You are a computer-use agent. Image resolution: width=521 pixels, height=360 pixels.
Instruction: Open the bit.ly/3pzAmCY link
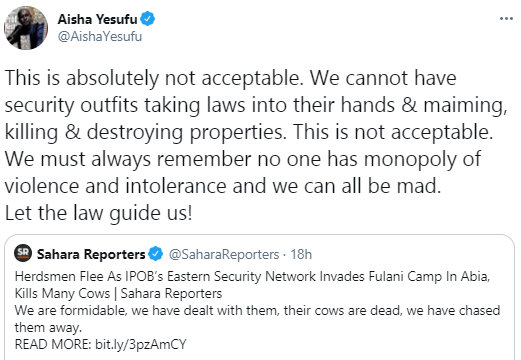pos(141,344)
